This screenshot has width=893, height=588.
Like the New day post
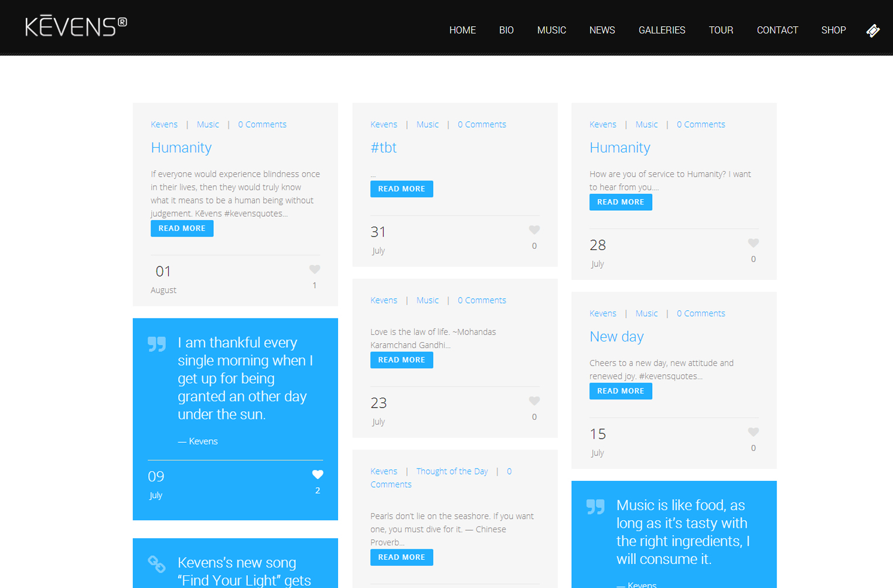(x=753, y=432)
